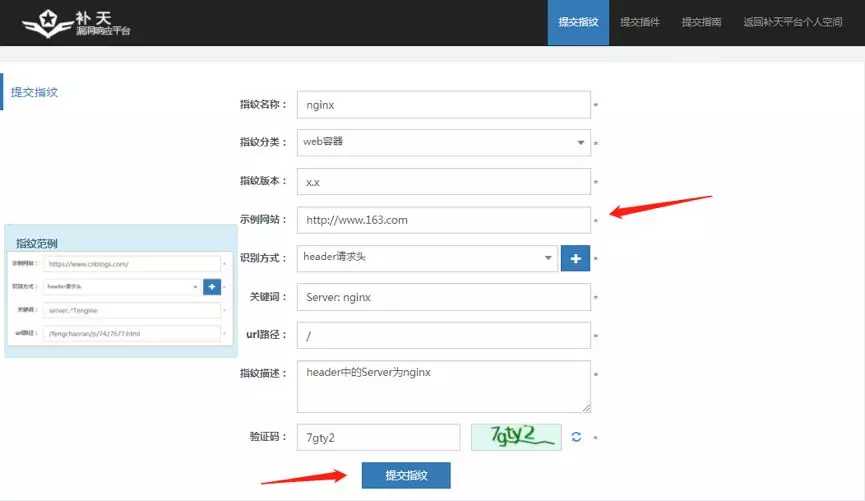Go to 返回补天平台个人空间

[x=793, y=22]
